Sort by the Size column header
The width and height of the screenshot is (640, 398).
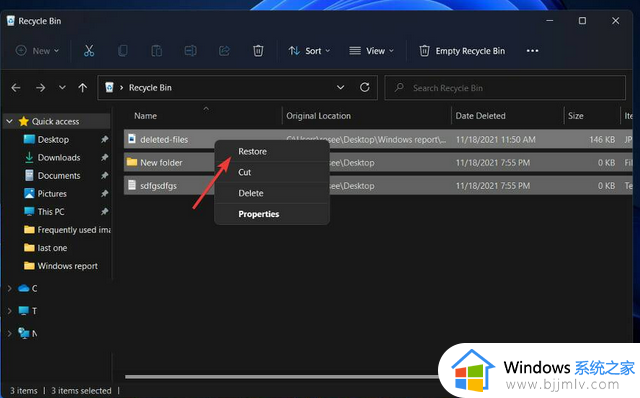click(576, 116)
